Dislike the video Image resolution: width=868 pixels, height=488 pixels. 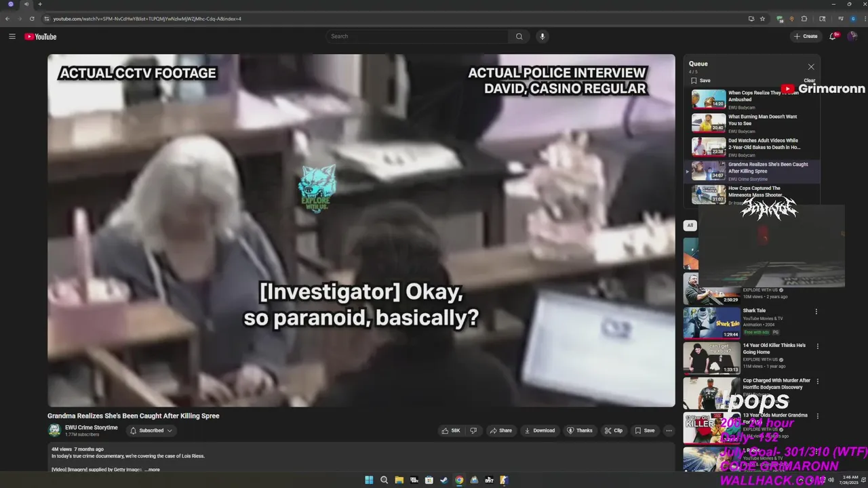pyautogui.click(x=473, y=430)
